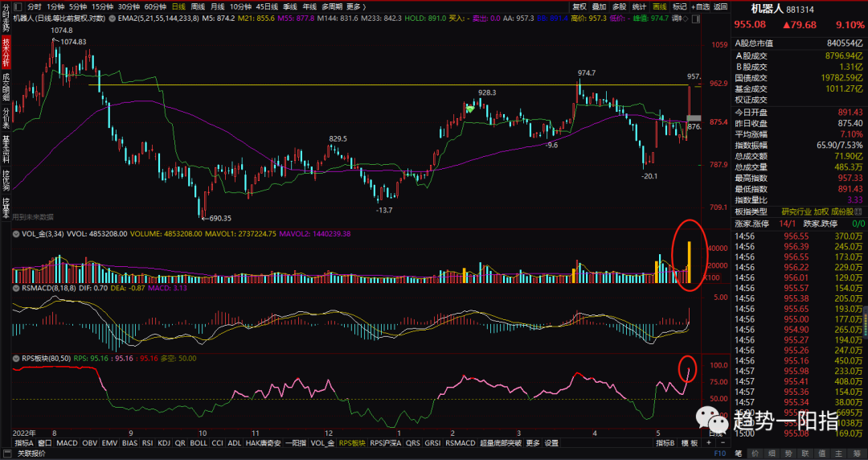
Task: Click the 关联报价 status bar entry
Action: (x=31, y=454)
